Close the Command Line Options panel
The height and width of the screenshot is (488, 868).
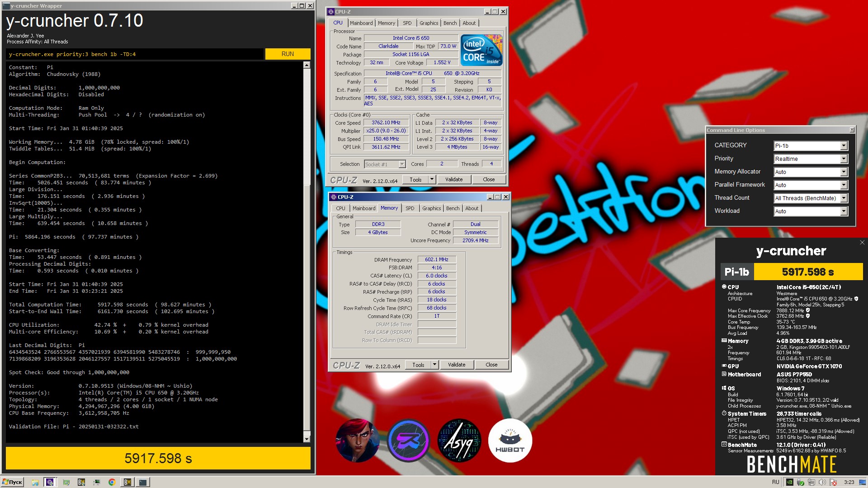click(x=852, y=130)
